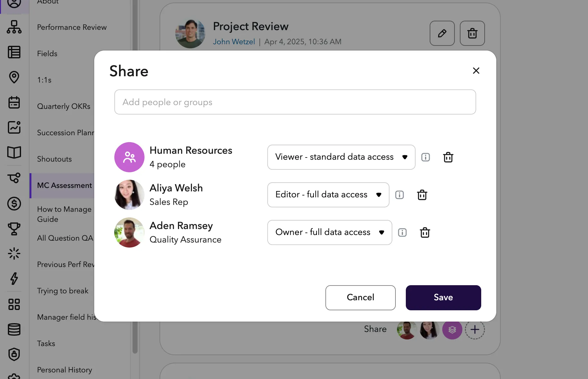Image resolution: width=588 pixels, height=379 pixels.
Task: Open the location pin sidebar icon
Action: (x=14, y=77)
